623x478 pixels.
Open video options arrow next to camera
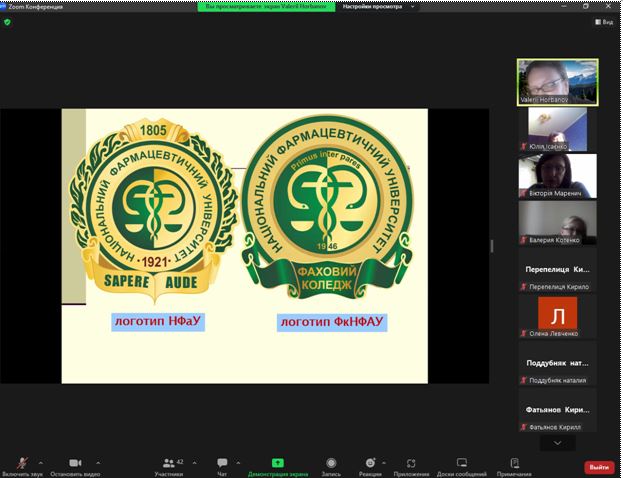point(98,463)
